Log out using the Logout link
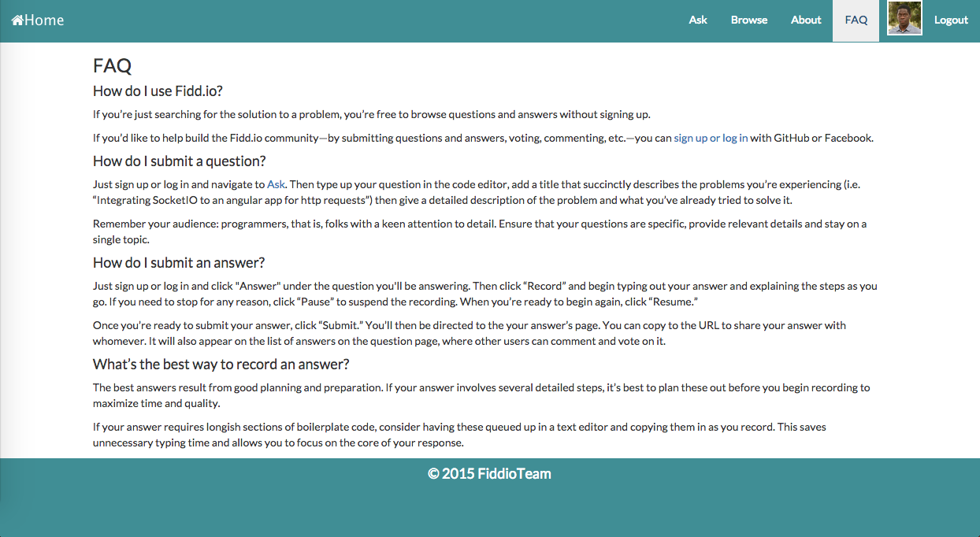 point(951,20)
